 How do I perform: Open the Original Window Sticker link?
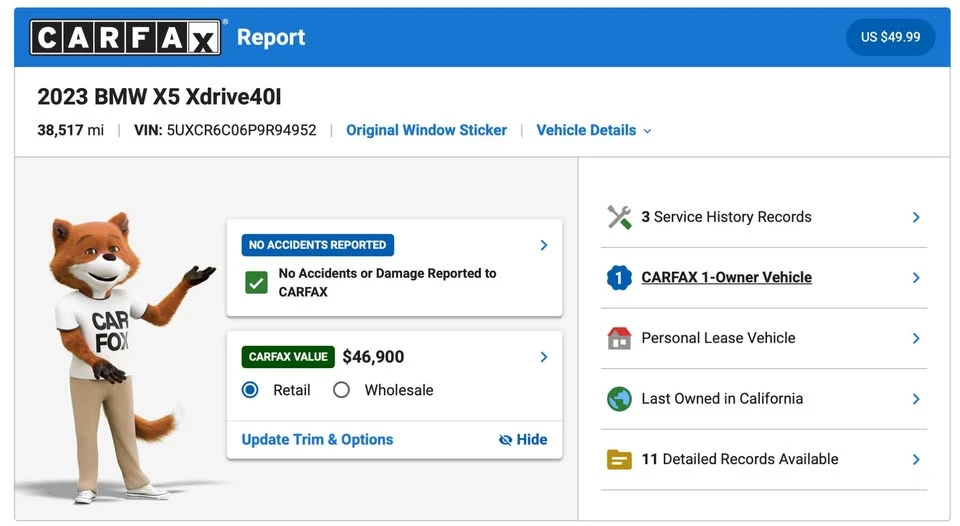coord(426,130)
